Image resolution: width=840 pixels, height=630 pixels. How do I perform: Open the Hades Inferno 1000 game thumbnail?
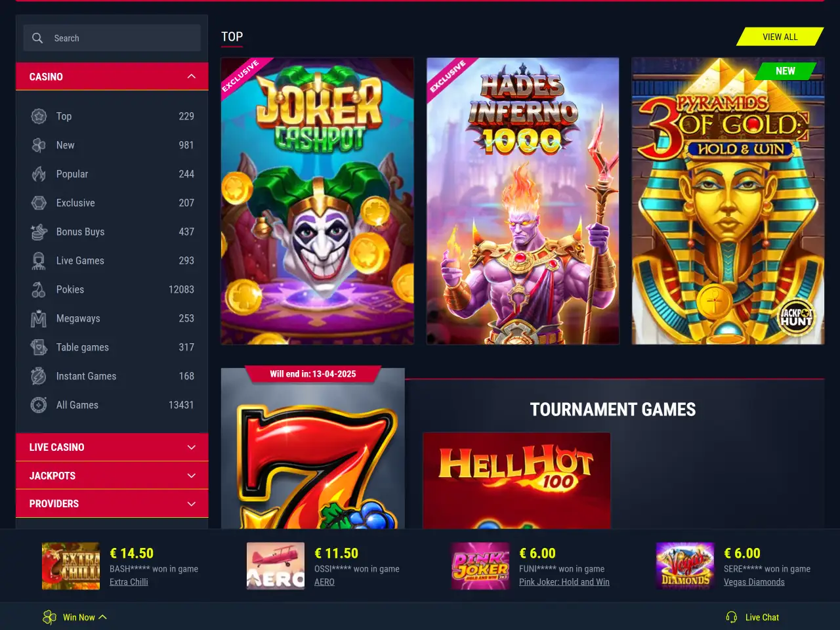pyautogui.click(x=523, y=201)
